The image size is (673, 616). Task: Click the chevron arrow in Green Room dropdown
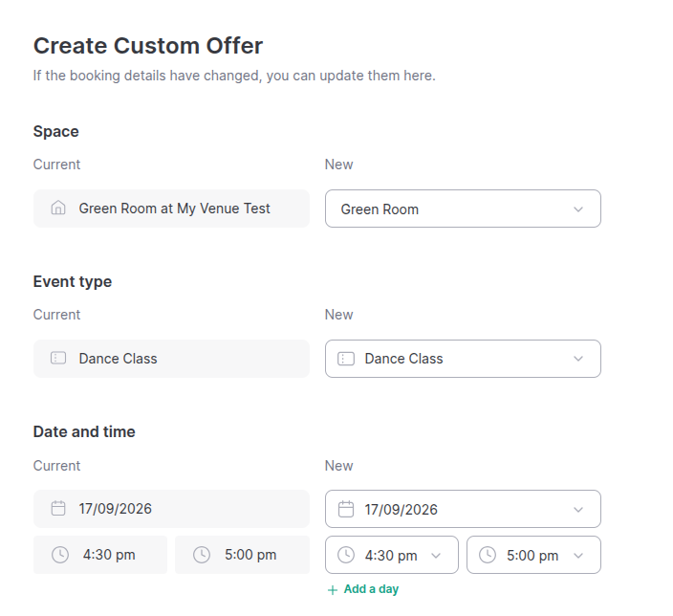pos(578,209)
